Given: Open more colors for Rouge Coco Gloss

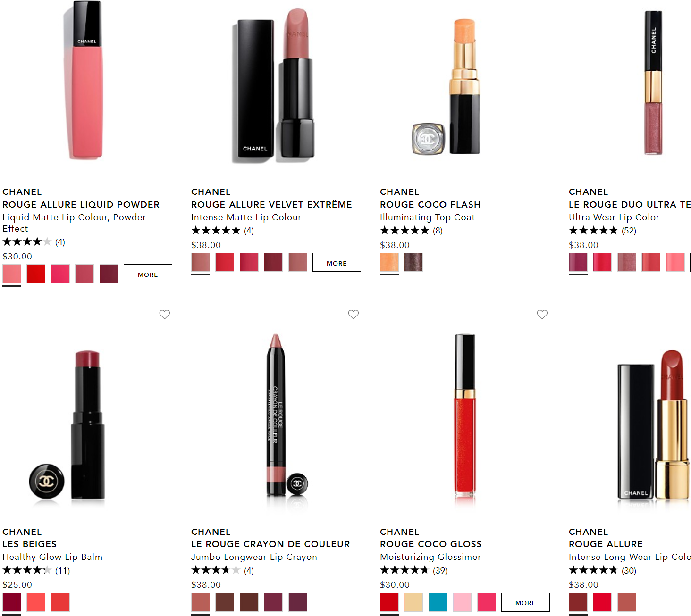Looking at the screenshot, I should [525, 602].
